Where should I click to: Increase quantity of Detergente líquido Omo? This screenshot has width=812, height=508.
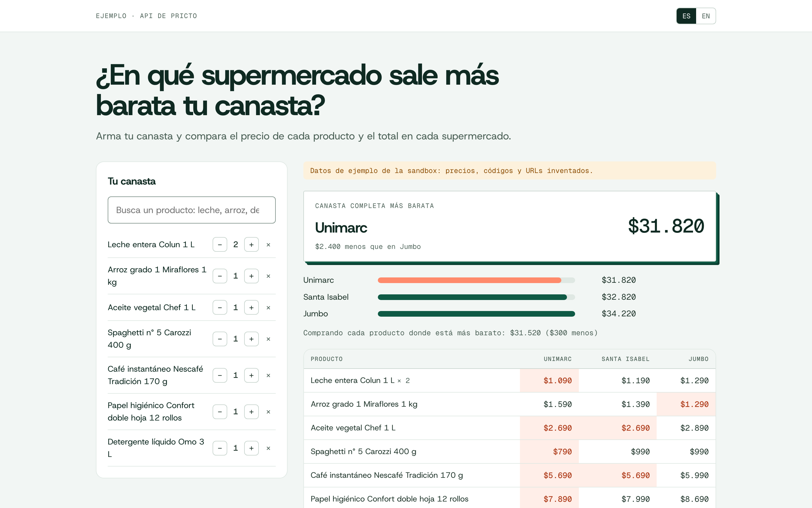coord(251,448)
